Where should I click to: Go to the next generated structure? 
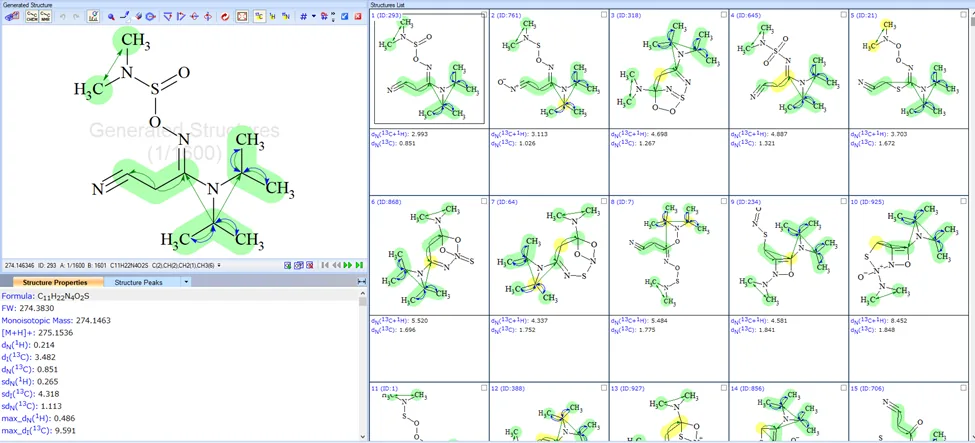(x=348, y=265)
